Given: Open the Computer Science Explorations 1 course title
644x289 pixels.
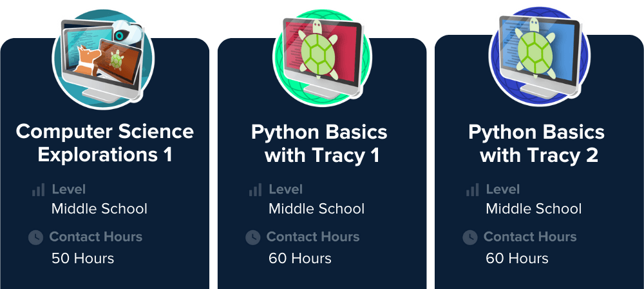Looking at the screenshot, I should 104,143.
